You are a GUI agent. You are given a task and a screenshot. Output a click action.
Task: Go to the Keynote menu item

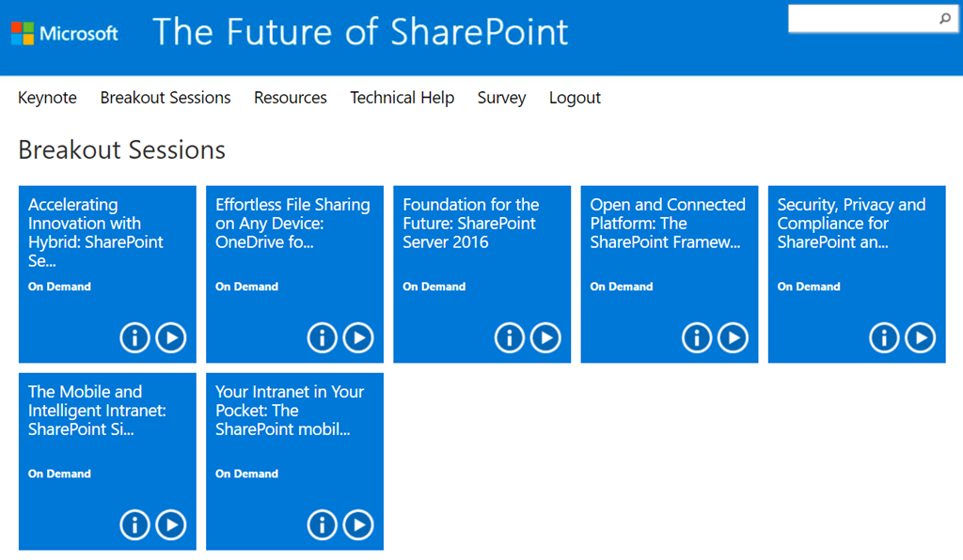click(x=47, y=98)
